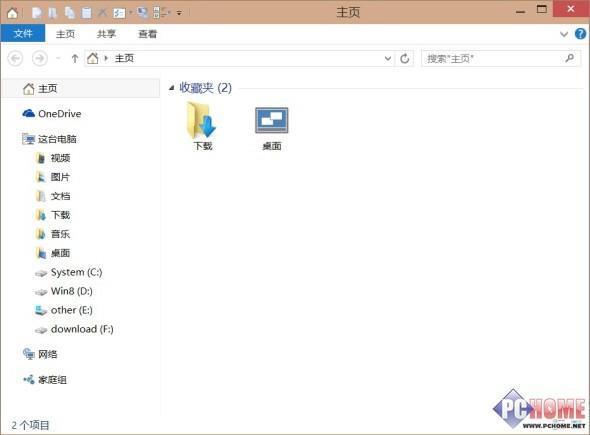
Task: Go forward with the Forward arrow button
Action: (x=40, y=58)
